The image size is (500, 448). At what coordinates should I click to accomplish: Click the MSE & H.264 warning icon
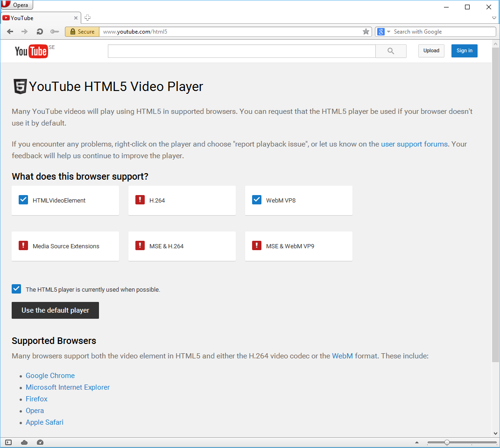pos(140,245)
